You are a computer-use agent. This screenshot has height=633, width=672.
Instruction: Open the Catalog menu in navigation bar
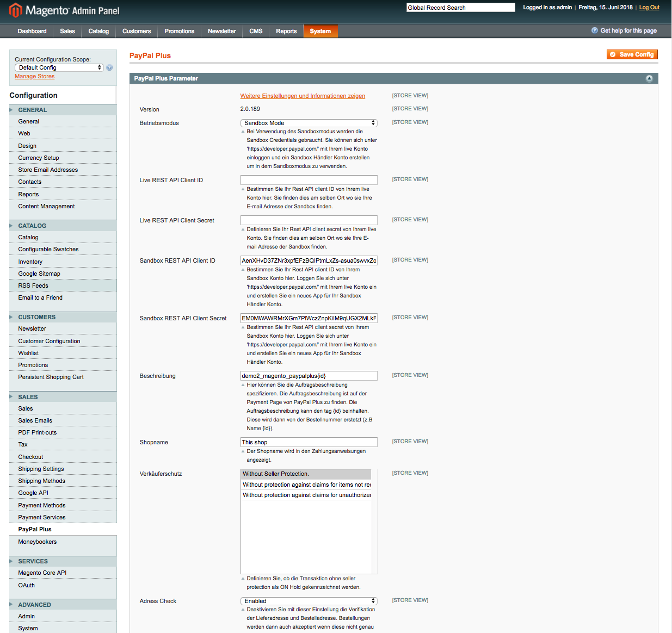tap(98, 31)
